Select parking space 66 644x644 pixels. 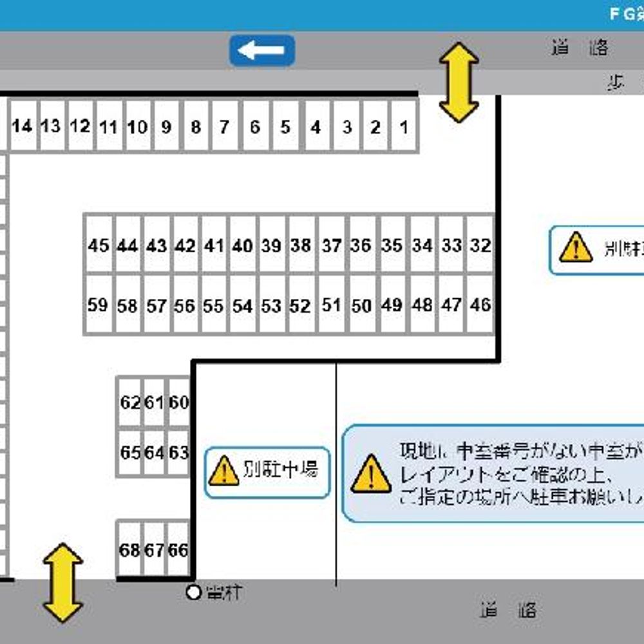(178, 549)
